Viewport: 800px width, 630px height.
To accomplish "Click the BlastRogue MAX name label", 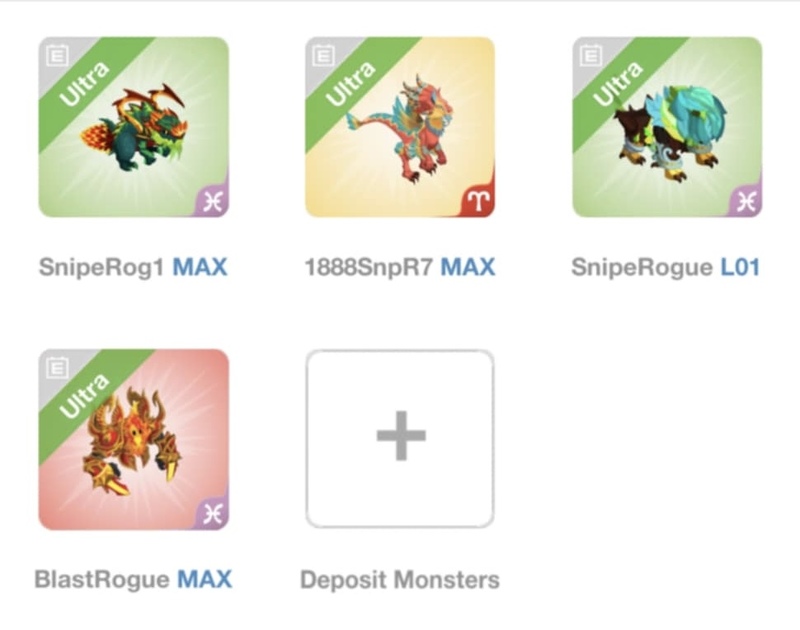I will click(x=133, y=579).
